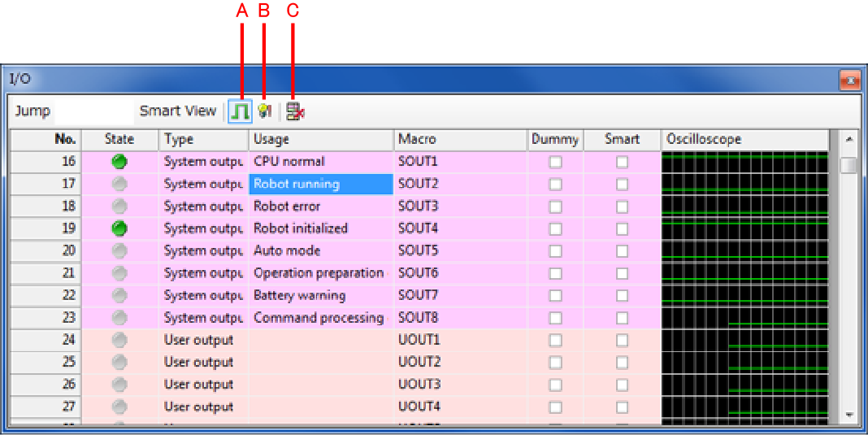Click the green state lamp for Robot initialized
868x435 pixels.
[119, 228]
